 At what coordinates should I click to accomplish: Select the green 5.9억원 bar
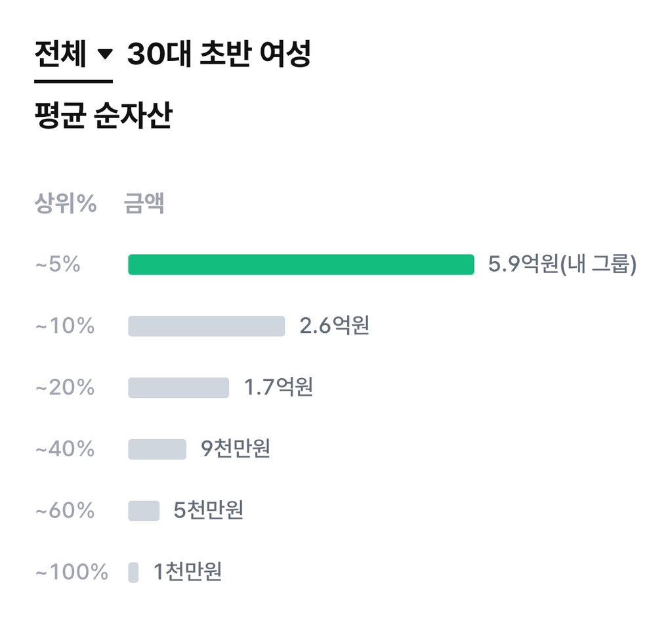point(301,265)
